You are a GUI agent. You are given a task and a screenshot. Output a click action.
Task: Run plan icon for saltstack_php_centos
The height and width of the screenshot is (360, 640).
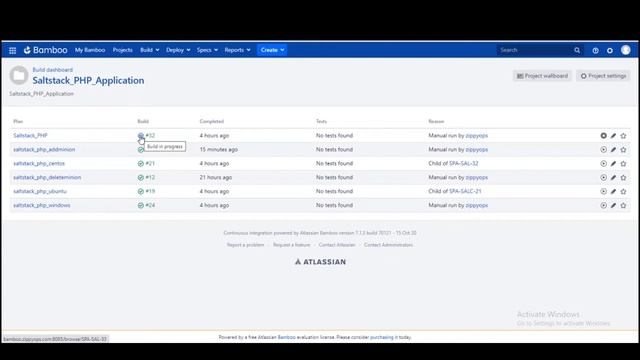click(x=603, y=164)
